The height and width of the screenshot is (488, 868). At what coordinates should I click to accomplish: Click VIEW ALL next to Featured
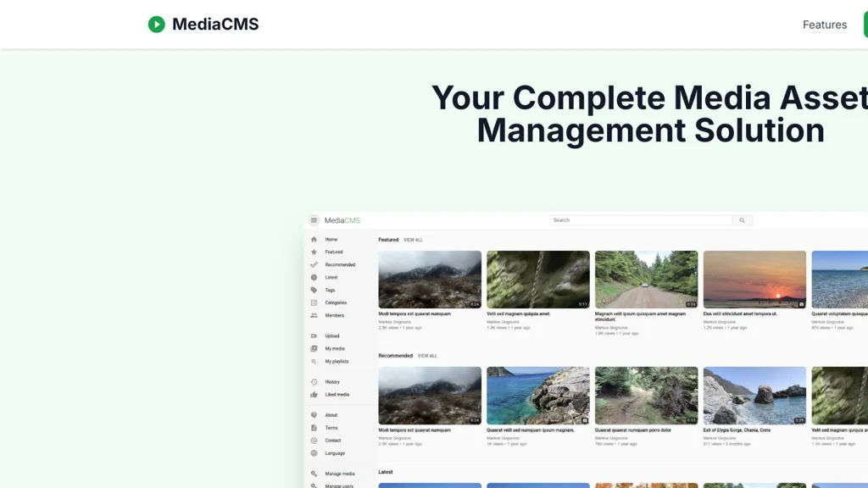pos(413,240)
